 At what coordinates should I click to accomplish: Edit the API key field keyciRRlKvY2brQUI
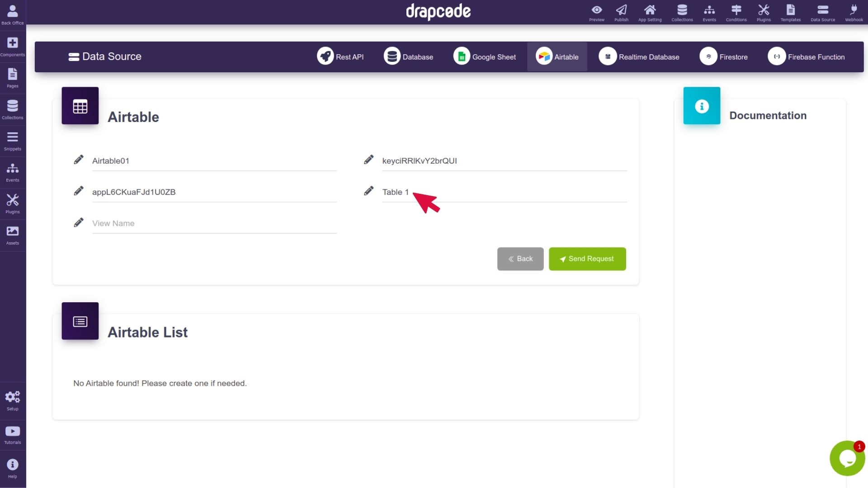(x=505, y=161)
